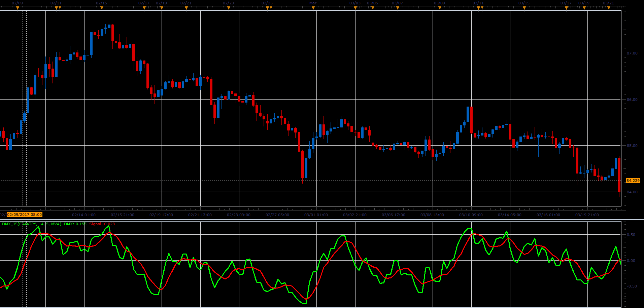Click the orange marker below 03/09
The image size is (644, 308).
440,8
